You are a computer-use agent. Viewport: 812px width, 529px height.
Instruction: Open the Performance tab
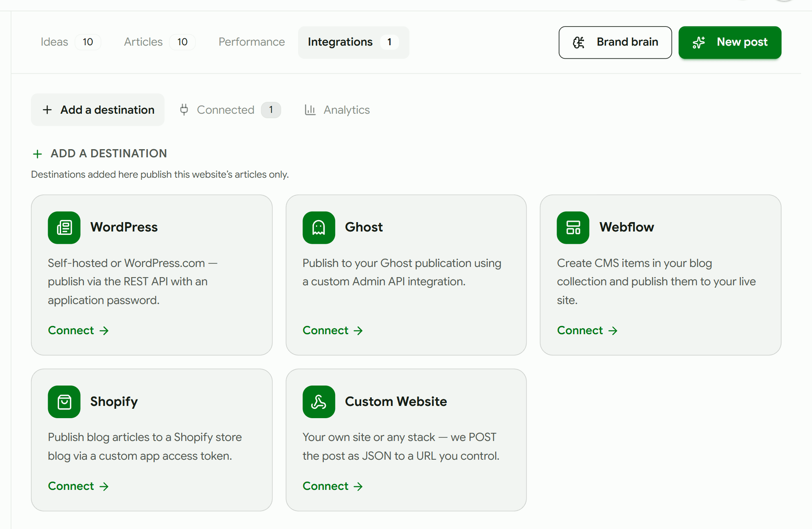pyautogui.click(x=252, y=42)
